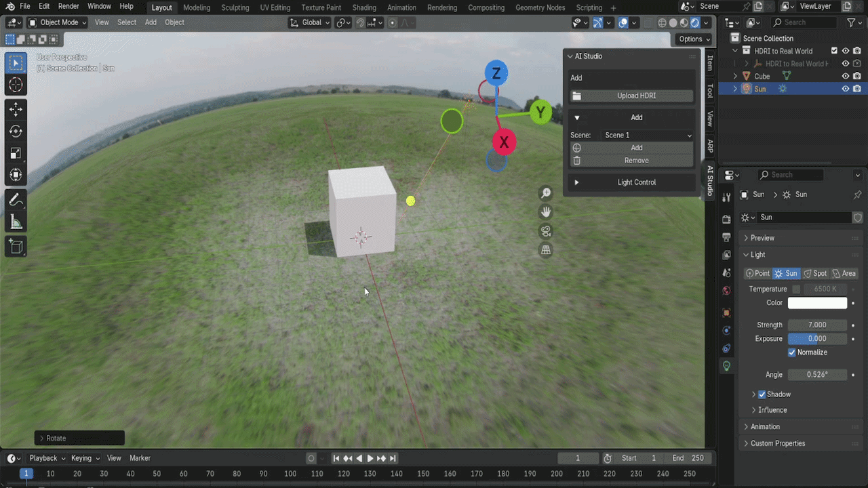Open the Shading workspace tab
This screenshot has height=488, width=868.
(x=364, y=7)
